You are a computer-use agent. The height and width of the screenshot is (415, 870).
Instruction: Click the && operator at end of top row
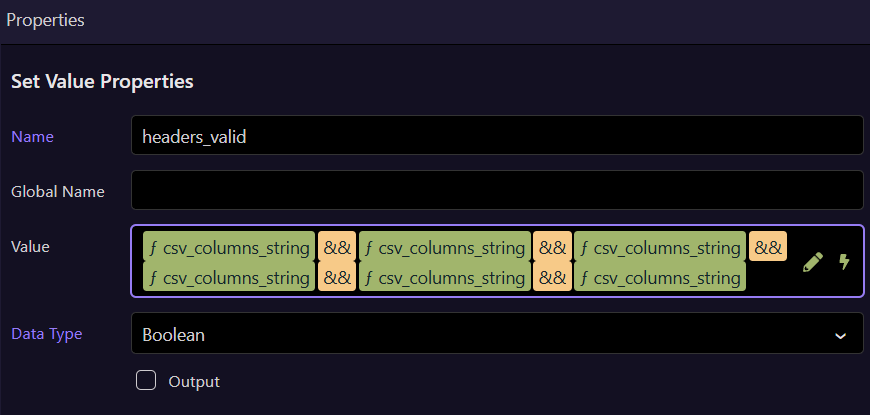tap(768, 246)
